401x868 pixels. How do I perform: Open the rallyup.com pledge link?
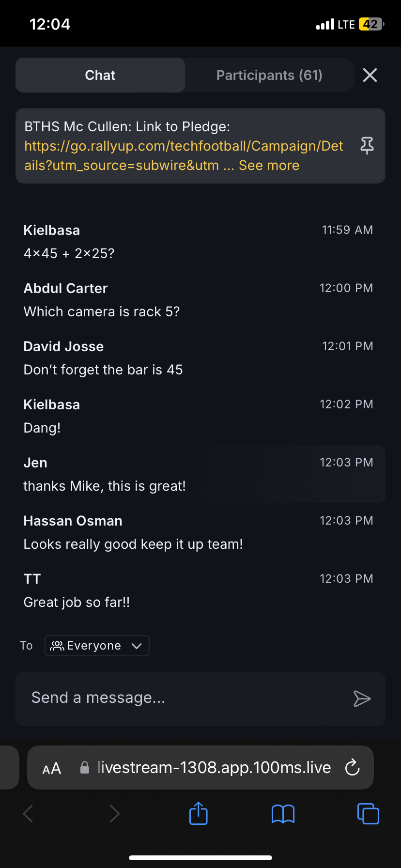click(x=184, y=146)
